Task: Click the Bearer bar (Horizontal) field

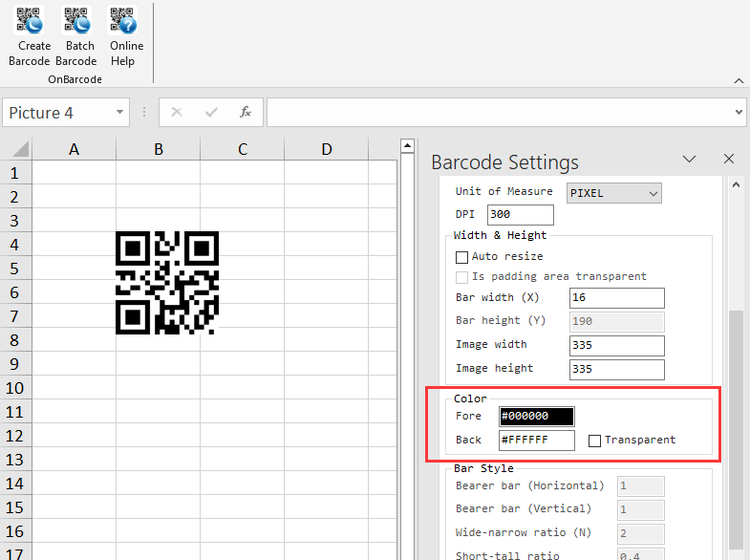Action: (x=640, y=485)
